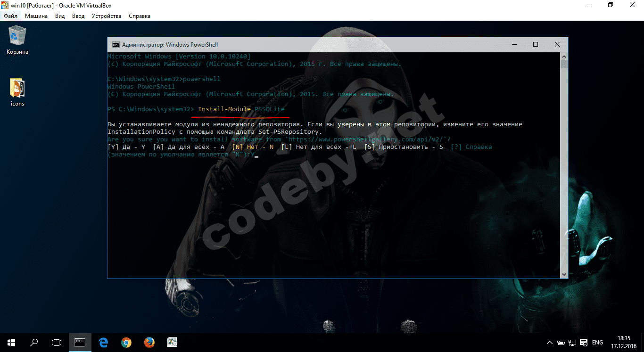Minimize the PowerShell window

pos(514,45)
